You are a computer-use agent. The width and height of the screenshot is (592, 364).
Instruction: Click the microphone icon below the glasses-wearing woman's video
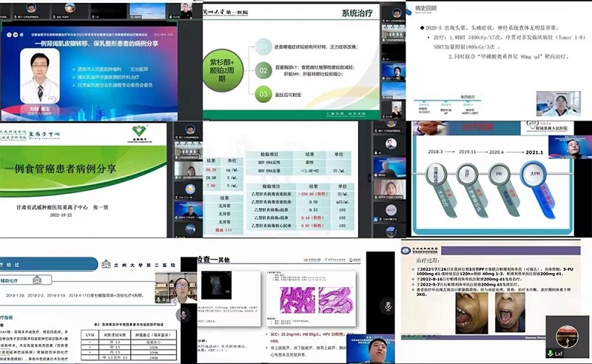(x=183, y=314)
